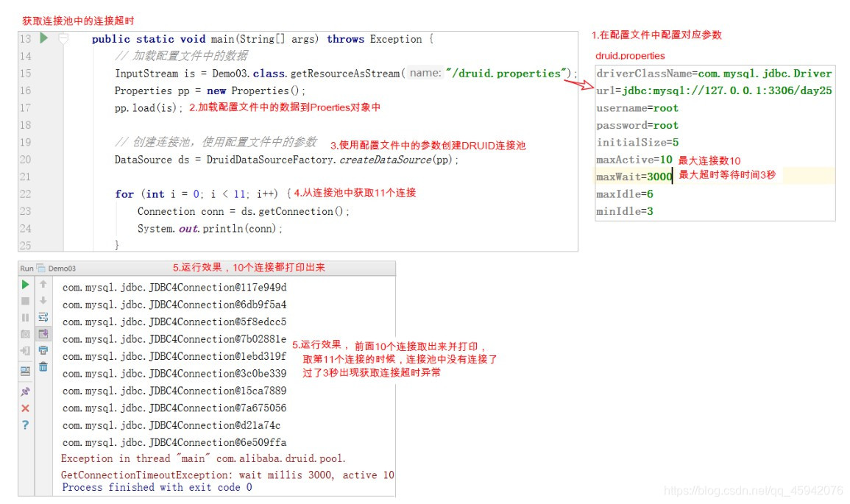
Task: Click gutter line number 22
Action: (x=26, y=194)
